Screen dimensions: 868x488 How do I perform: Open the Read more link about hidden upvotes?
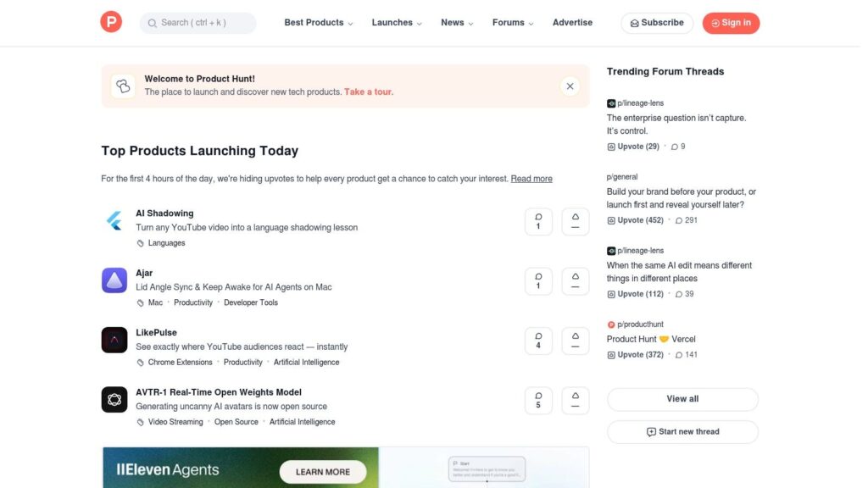coord(531,179)
